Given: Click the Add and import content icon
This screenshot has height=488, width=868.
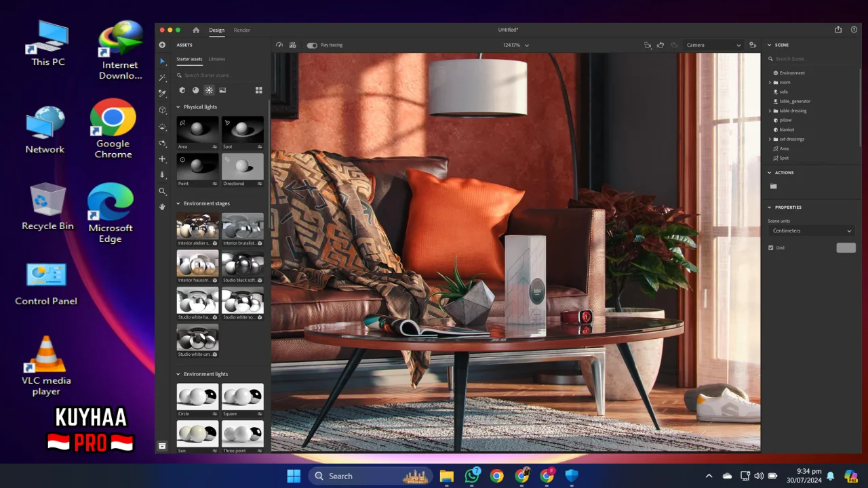Looking at the screenshot, I should (162, 45).
